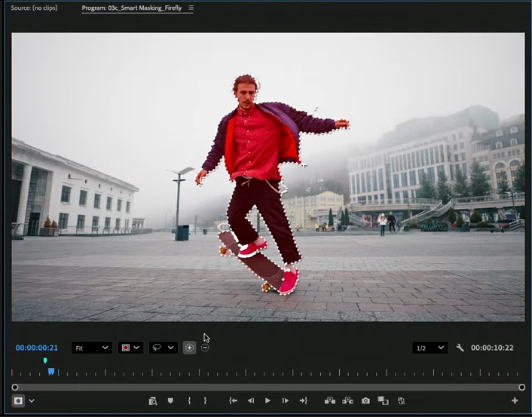Click the blue playhead on time ruler
Image resolution: width=532 pixels, height=417 pixels.
[x=51, y=371]
